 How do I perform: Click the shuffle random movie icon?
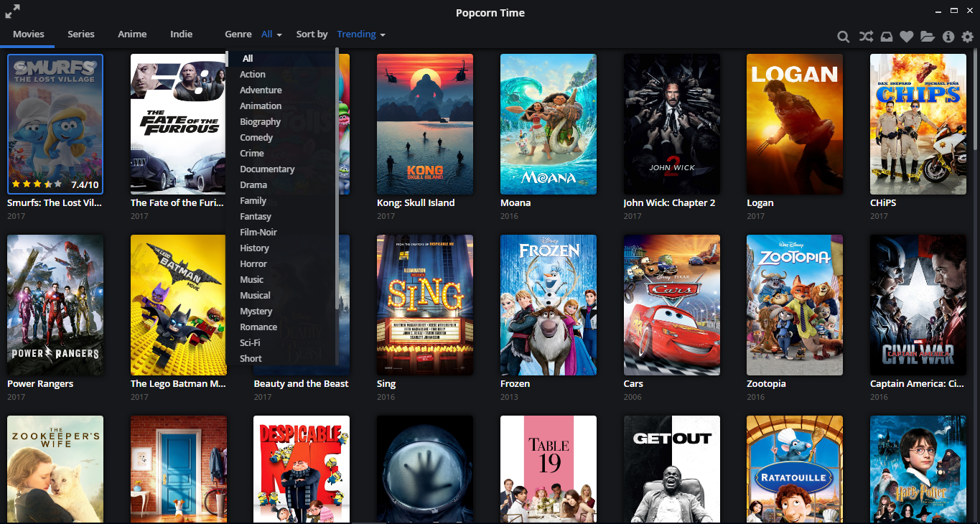point(866,37)
